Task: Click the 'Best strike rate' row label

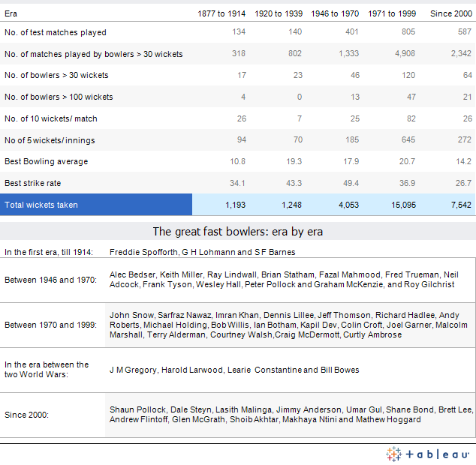Action: click(33, 183)
